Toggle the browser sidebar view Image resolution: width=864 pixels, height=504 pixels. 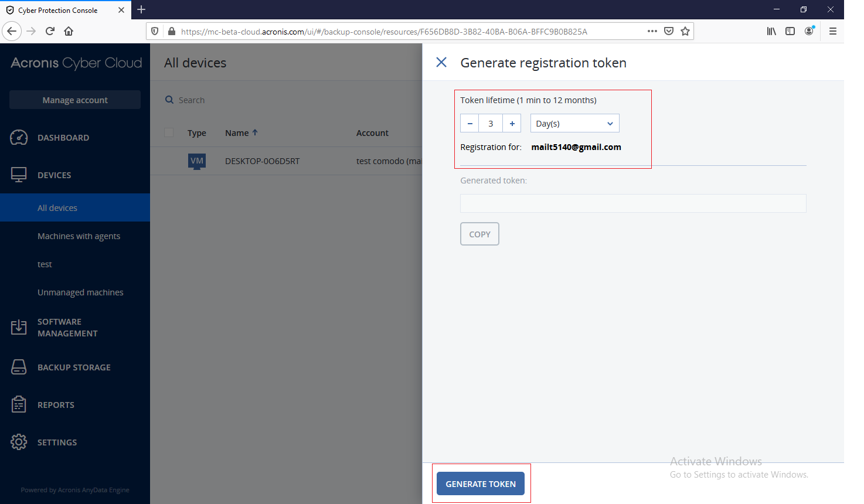pos(790,31)
